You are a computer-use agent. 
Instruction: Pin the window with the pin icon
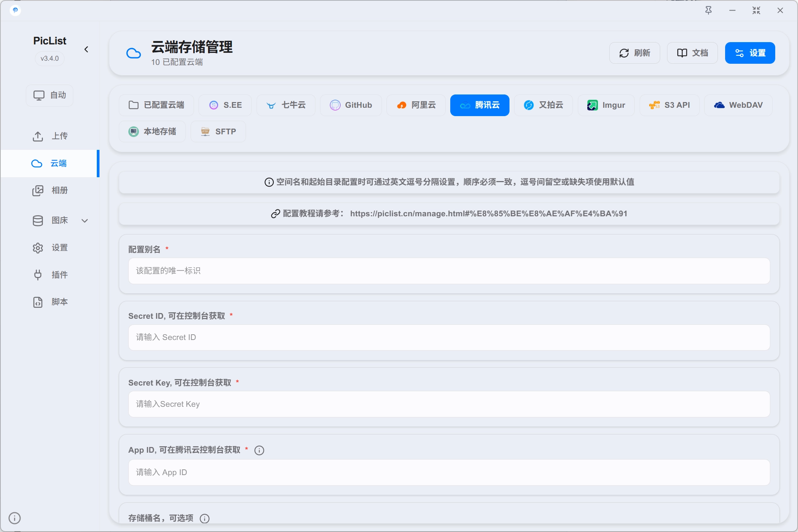[708, 10]
